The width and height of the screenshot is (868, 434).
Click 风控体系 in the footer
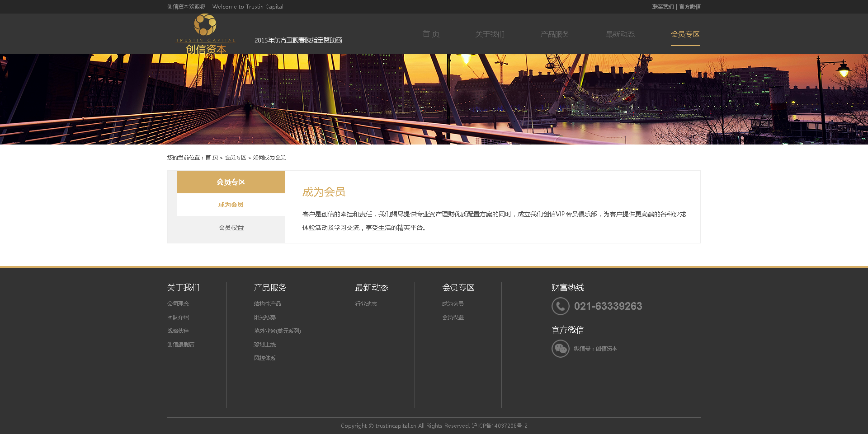click(x=264, y=358)
